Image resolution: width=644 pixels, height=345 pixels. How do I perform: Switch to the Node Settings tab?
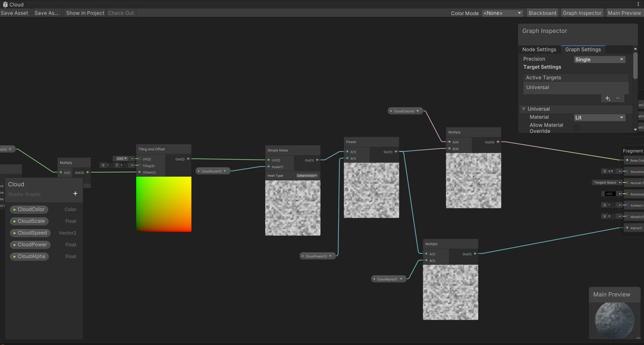point(539,49)
